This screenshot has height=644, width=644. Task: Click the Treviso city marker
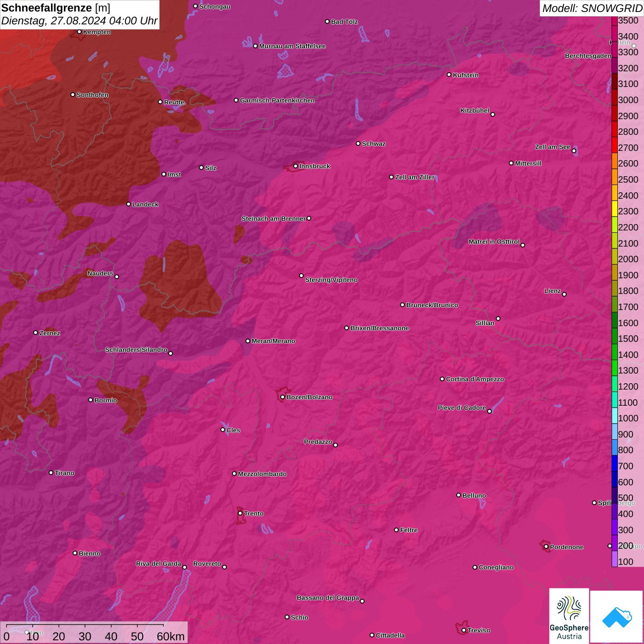(x=464, y=630)
